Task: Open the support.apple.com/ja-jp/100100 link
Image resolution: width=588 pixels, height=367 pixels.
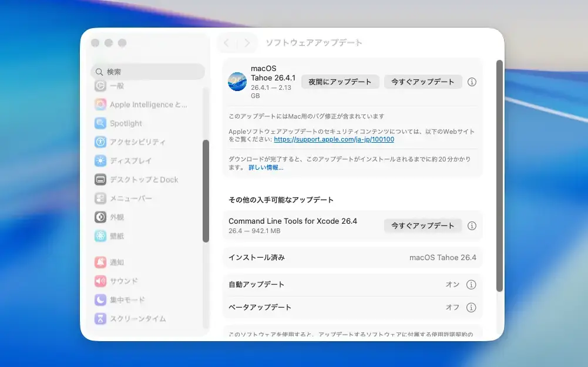Action: click(334, 139)
